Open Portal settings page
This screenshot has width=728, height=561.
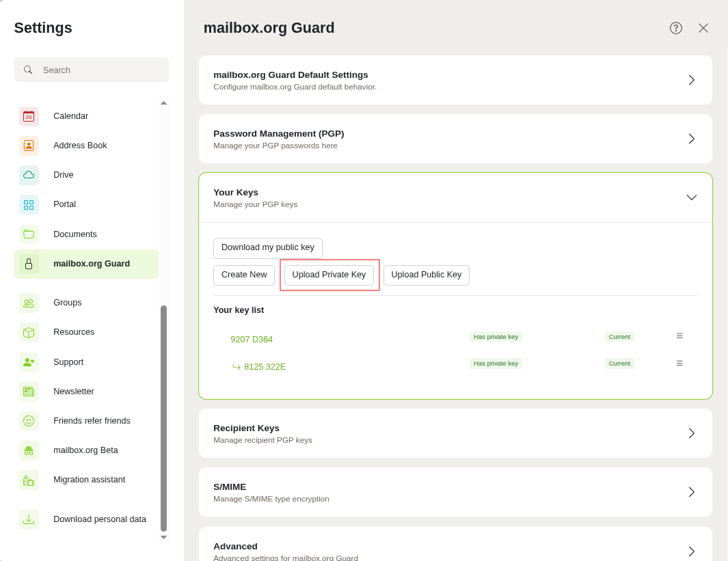click(x=86, y=204)
